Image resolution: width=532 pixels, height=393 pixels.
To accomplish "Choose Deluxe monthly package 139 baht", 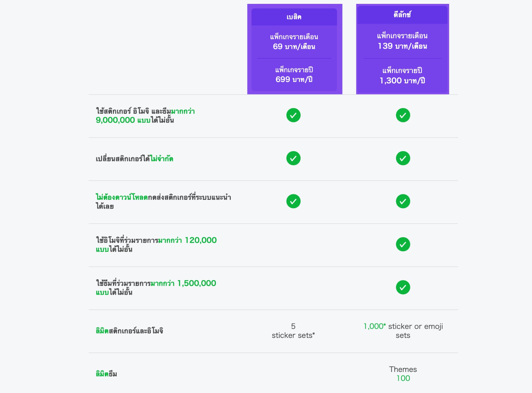I will coord(402,41).
